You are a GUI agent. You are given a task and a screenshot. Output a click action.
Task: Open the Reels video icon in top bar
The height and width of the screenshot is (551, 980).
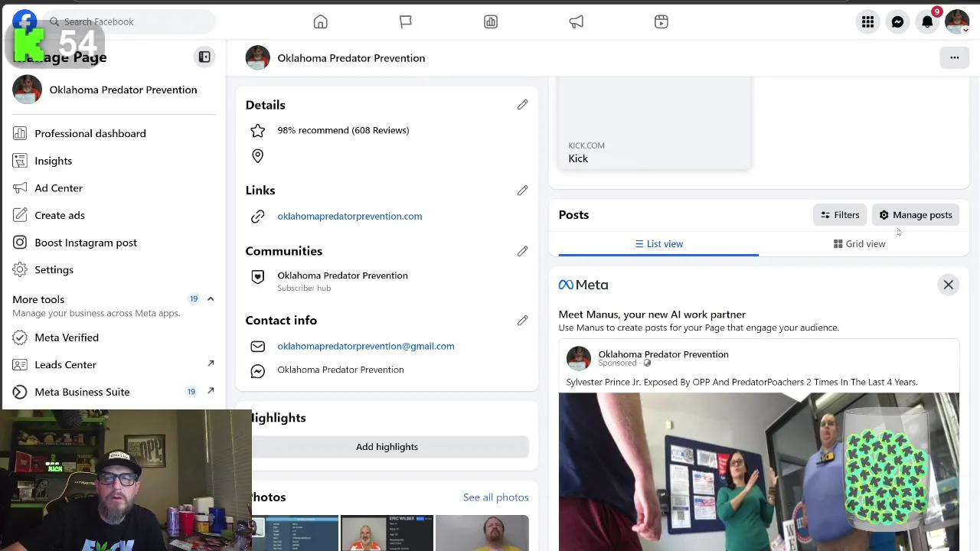coord(661,21)
